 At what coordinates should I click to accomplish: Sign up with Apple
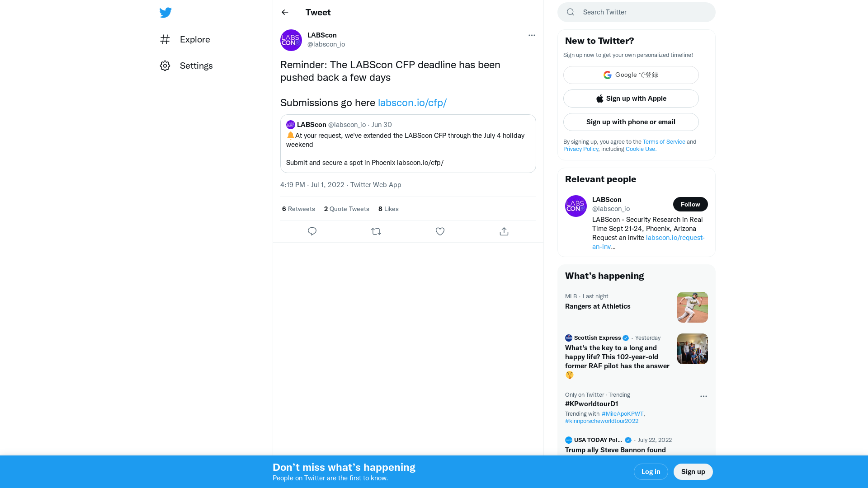click(x=631, y=99)
